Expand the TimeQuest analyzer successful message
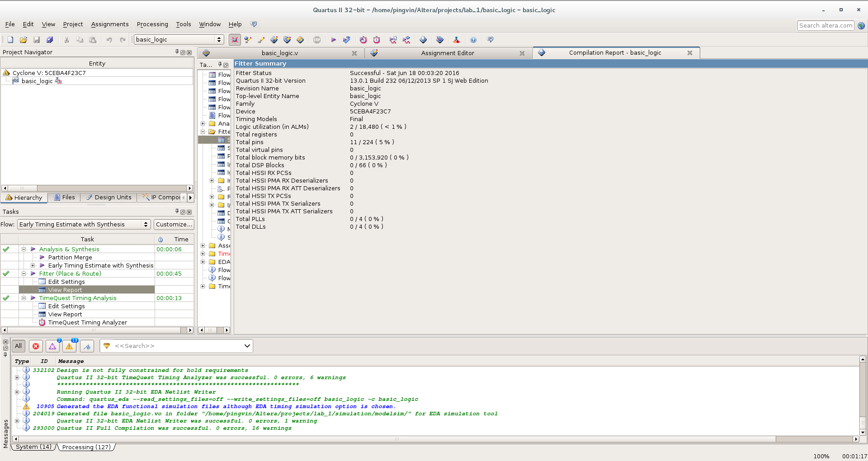The width and height of the screenshot is (868, 461). coord(17,377)
